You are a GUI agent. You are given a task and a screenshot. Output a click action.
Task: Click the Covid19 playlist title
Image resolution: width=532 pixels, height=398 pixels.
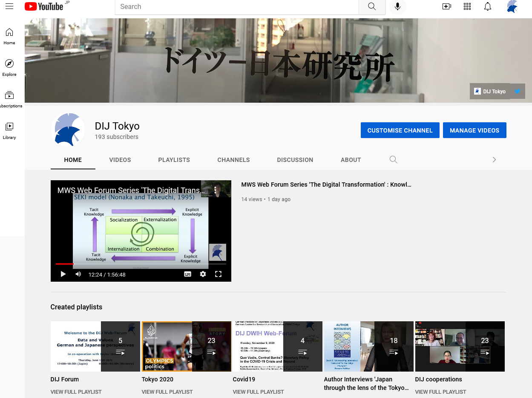pyautogui.click(x=244, y=379)
